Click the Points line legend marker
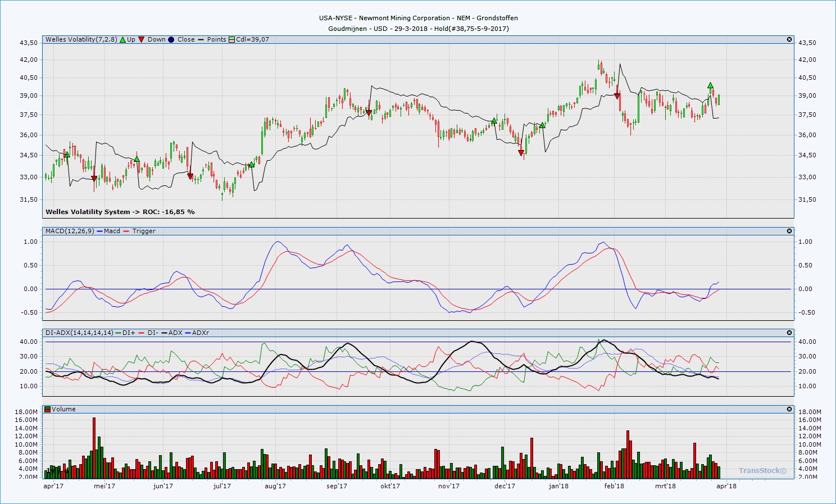836x504 pixels. click(201, 39)
